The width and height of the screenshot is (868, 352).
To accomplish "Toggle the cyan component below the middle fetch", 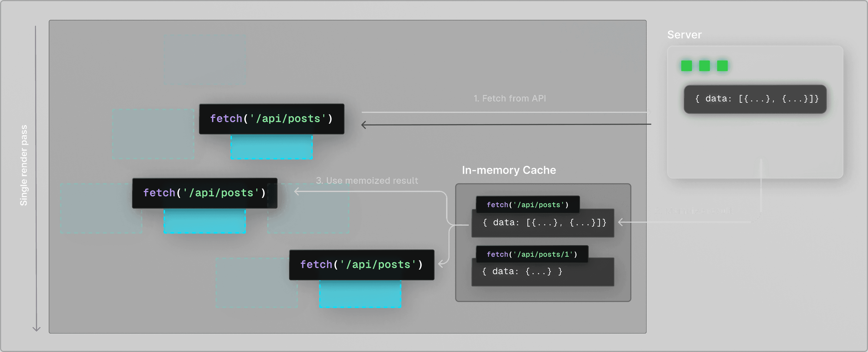I will (x=205, y=221).
